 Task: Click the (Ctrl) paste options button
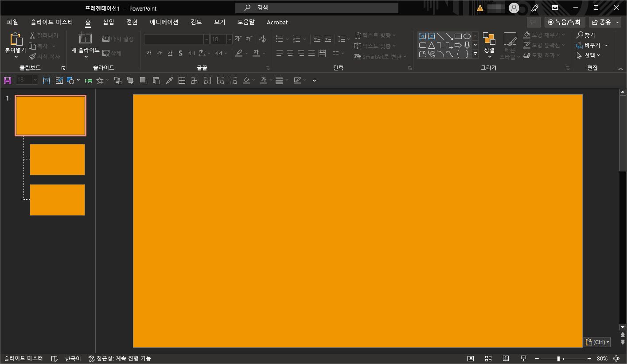coord(597,342)
